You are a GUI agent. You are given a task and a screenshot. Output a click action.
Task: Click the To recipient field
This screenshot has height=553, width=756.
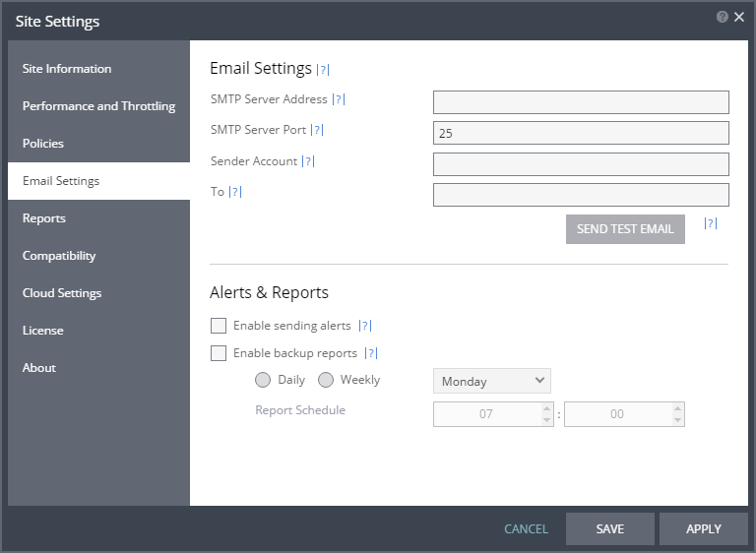coord(581,195)
